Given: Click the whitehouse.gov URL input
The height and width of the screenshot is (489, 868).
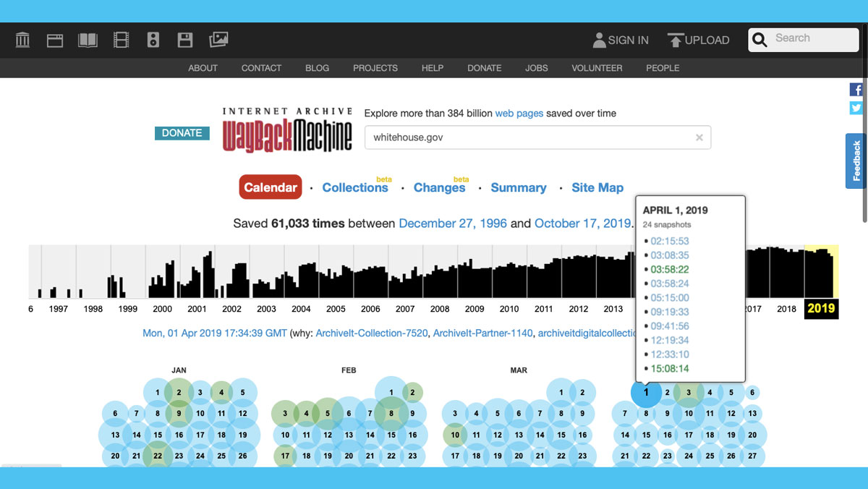Looking at the screenshot, I should point(537,137).
